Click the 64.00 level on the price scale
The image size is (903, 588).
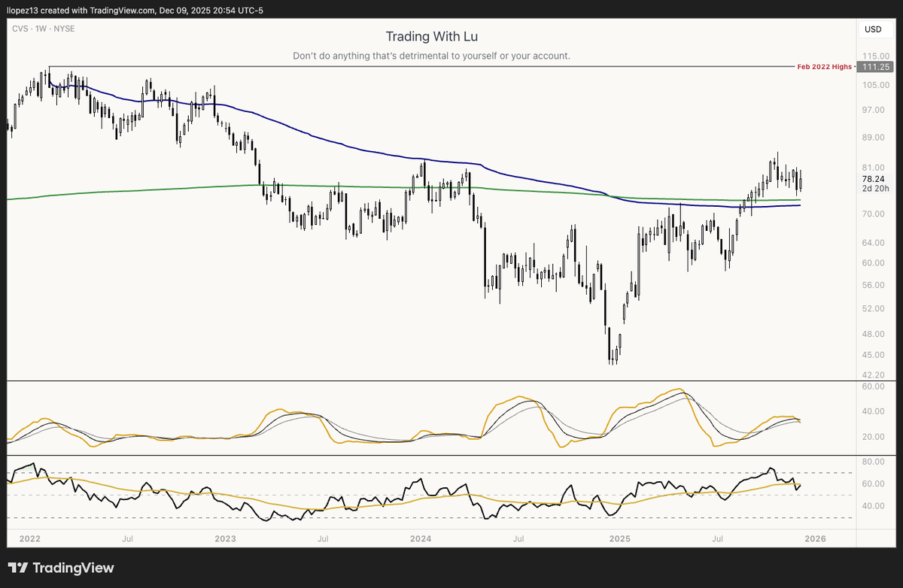(x=873, y=242)
